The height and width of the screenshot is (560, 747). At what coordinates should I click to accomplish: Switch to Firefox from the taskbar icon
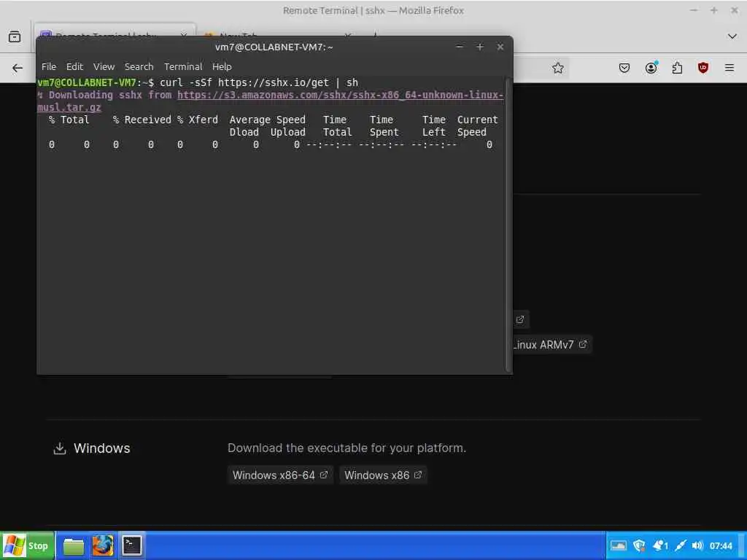pos(102,545)
